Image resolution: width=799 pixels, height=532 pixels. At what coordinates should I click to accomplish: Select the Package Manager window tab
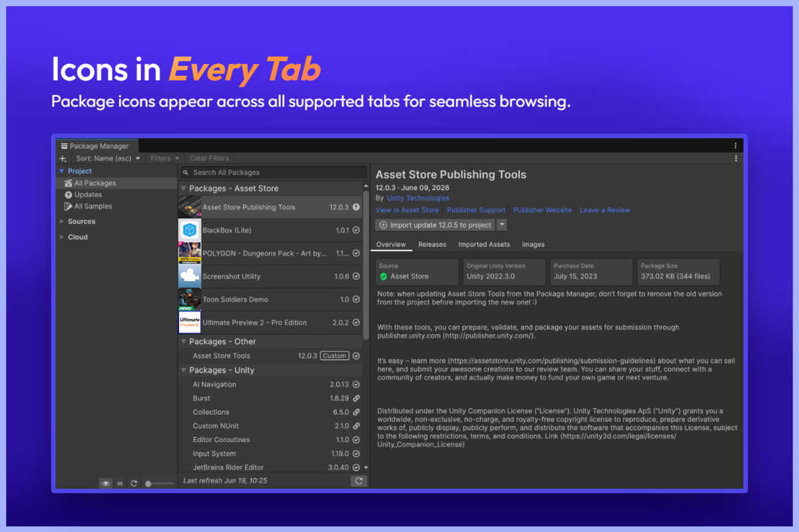(97, 146)
